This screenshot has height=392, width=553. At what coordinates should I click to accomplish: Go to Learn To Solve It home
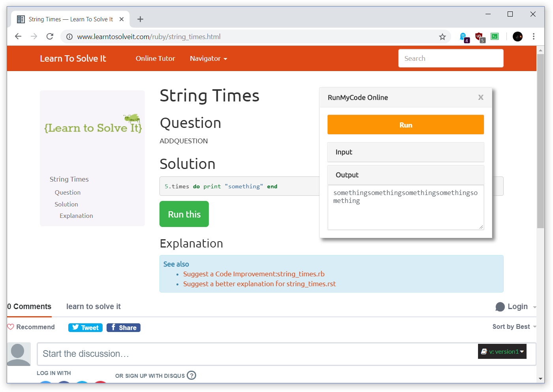point(73,58)
